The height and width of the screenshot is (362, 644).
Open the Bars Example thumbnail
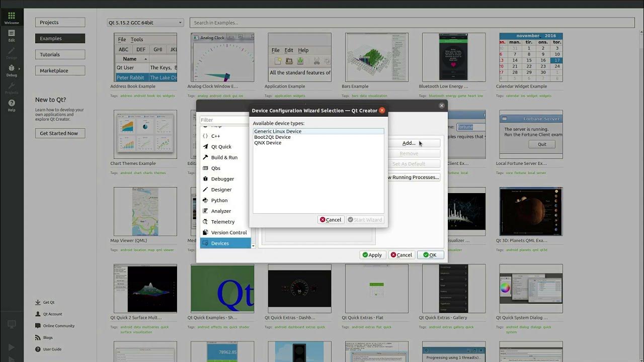click(x=377, y=57)
